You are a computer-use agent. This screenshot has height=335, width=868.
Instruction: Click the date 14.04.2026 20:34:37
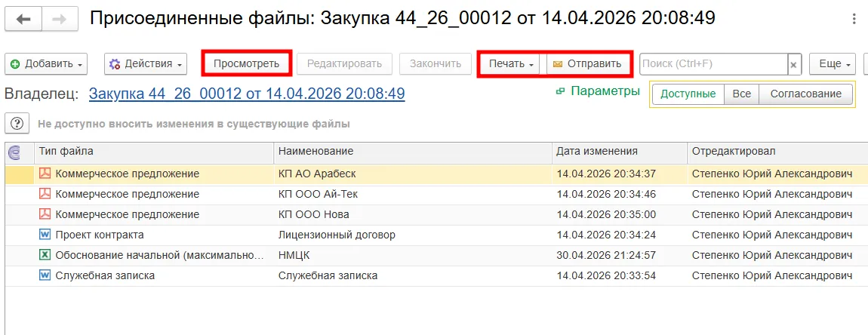[606, 174]
